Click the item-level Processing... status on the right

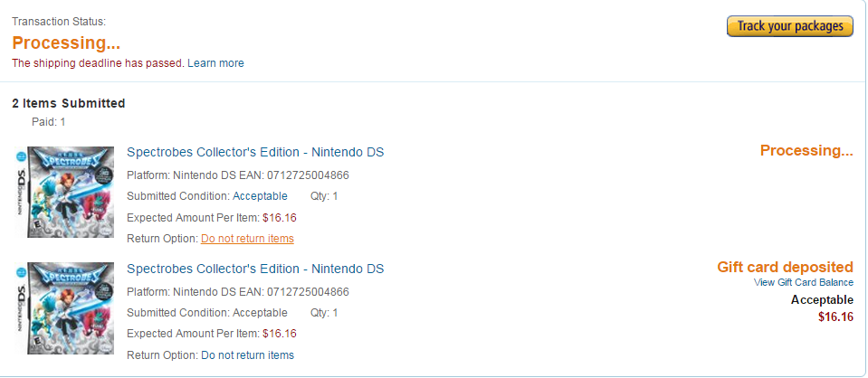pos(806,150)
